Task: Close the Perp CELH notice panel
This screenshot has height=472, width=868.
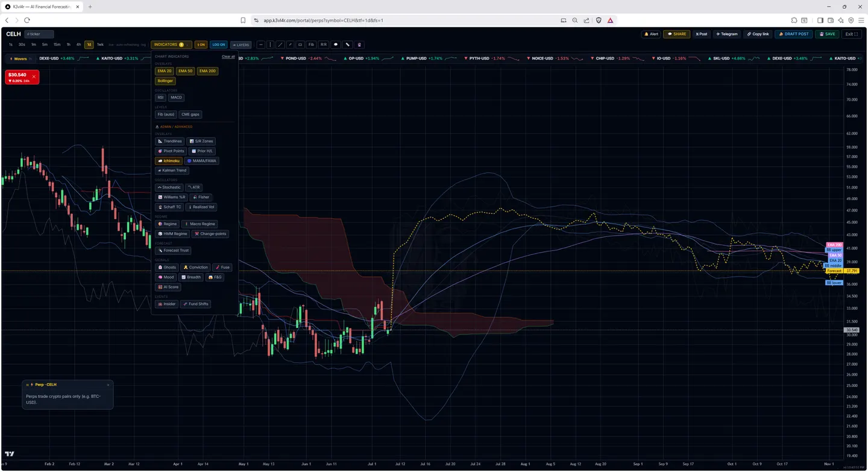Action: pos(108,385)
